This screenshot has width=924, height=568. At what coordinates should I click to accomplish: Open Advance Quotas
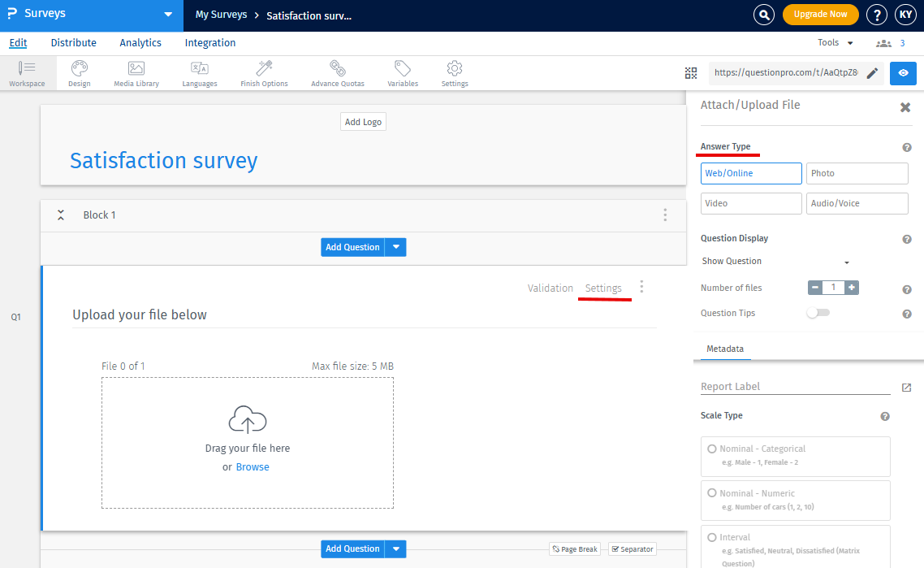coord(337,72)
